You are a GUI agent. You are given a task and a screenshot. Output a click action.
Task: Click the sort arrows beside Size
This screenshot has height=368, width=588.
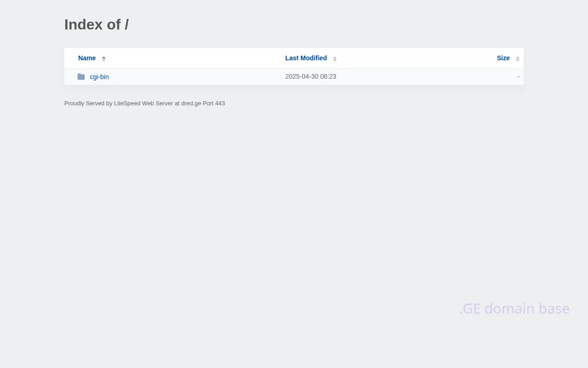pyautogui.click(x=518, y=58)
